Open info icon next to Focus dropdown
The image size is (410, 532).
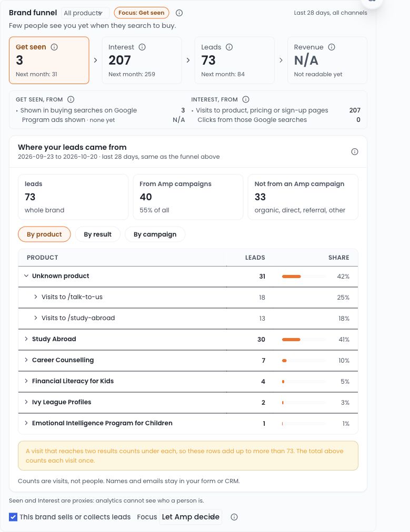[234, 517]
